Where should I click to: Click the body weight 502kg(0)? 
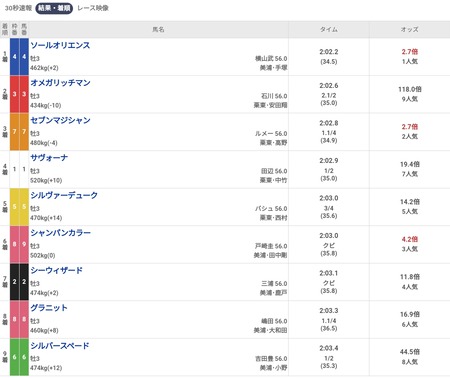[43, 256]
